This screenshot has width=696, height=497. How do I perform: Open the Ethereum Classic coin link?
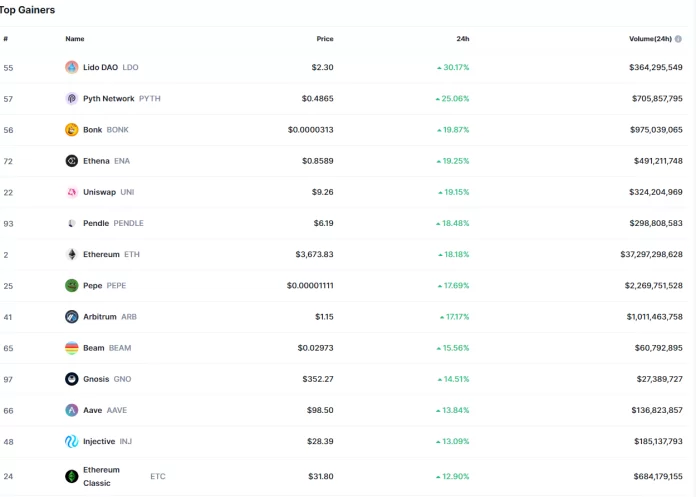[102, 476]
